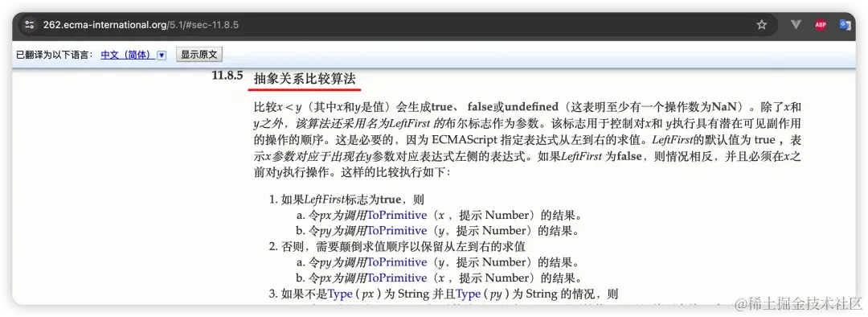
Task: Open ToPrimitive link in step 1b
Action: click(x=397, y=231)
